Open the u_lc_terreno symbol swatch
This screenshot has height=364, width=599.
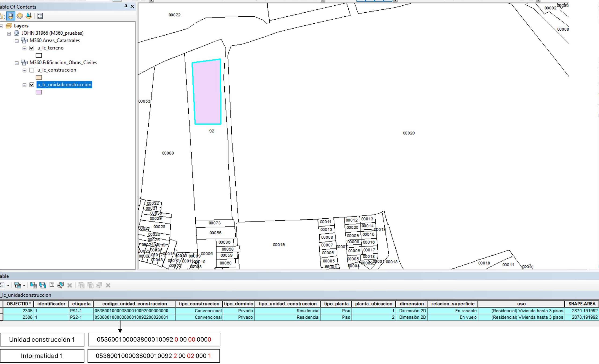39,55
